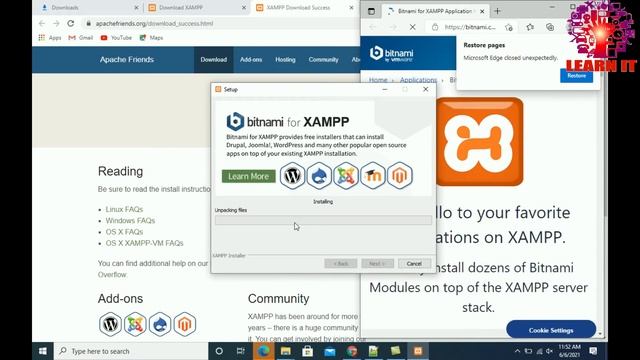Open Gmail bookmark in Chrome
Viewport: 640px width, 360px height.
pos(81,38)
